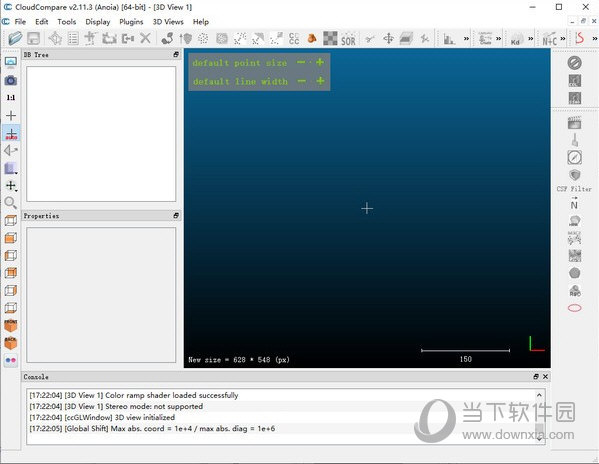Set the FRONT cube view
The image size is (599, 464).
coord(11,326)
